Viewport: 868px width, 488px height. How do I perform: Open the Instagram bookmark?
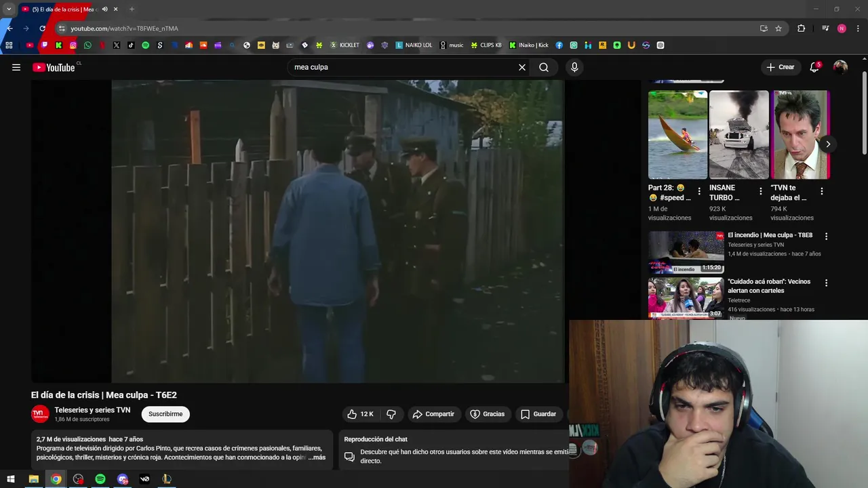tap(73, 45)
